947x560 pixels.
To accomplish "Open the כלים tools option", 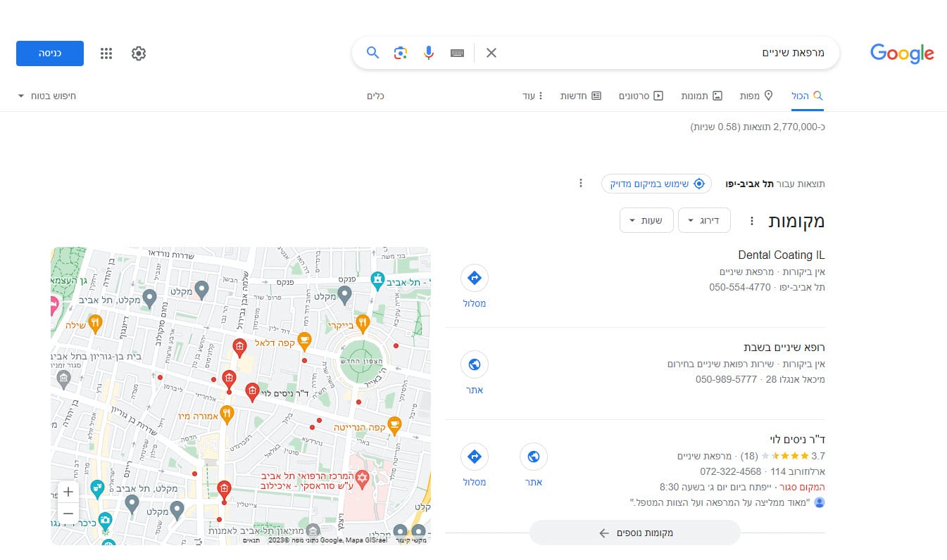I will coord(376,96).
